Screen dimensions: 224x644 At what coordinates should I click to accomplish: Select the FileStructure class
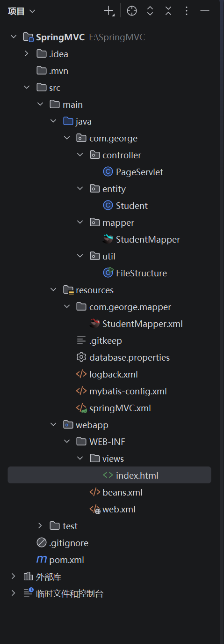click(141, 273)
